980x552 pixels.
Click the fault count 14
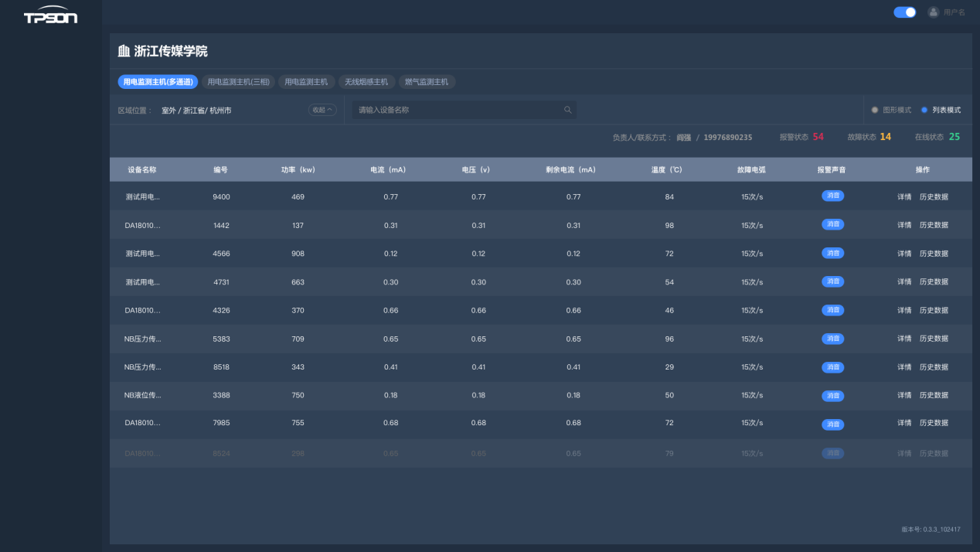pyautogui.click(x=885, y=137)
